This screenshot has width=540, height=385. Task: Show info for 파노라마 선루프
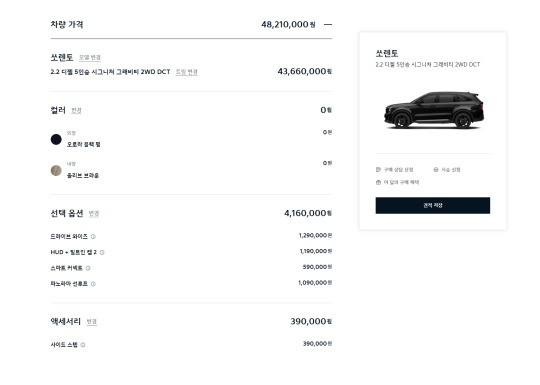click(x=93, y=284)
